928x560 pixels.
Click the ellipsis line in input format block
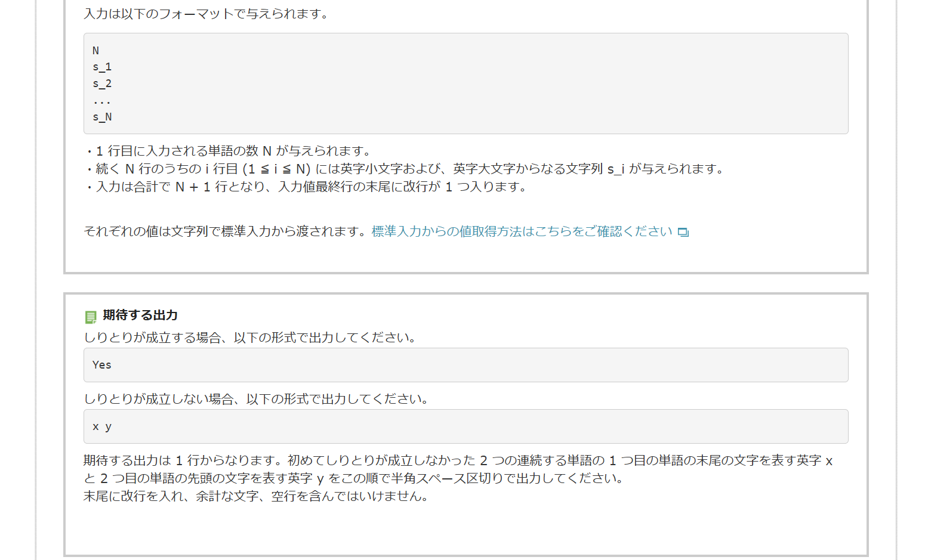coord(101,100)
